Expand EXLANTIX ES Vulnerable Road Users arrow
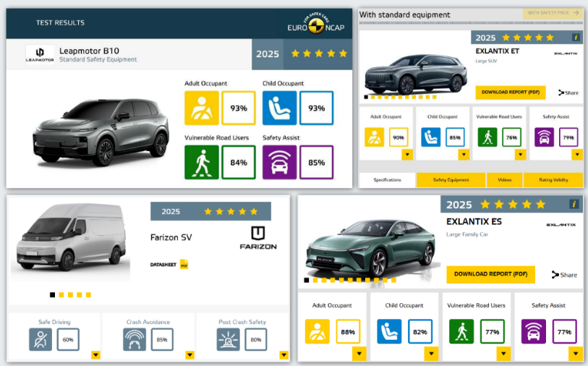The width and height of the screenshot is (588, 366). point(503,354)
